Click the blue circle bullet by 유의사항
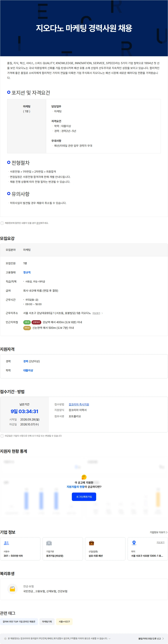Screen dimensions: 168x644 pos(9,194)
